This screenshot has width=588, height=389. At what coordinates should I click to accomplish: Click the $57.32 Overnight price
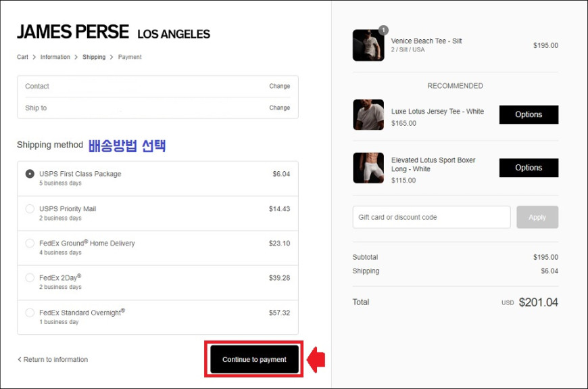279,313
